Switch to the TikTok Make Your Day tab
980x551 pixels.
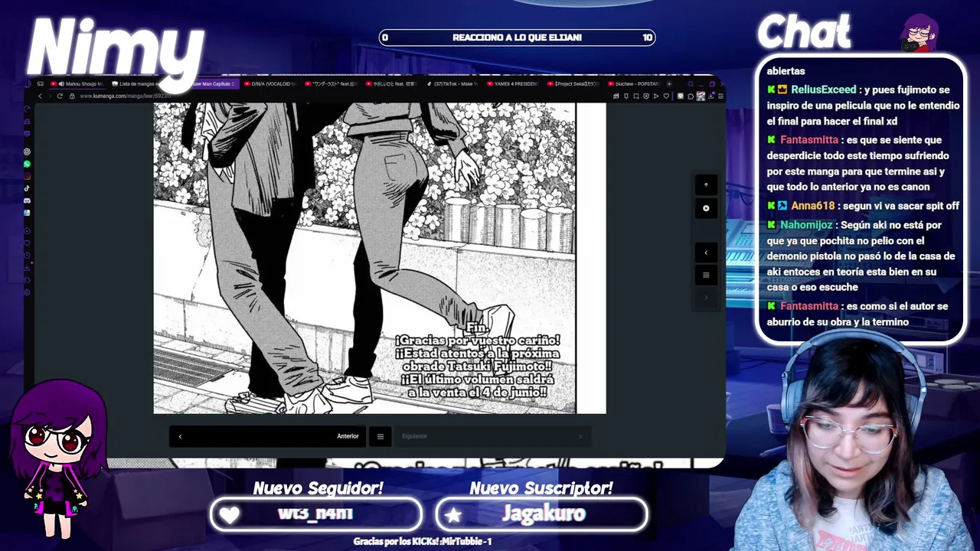[454, 83]
